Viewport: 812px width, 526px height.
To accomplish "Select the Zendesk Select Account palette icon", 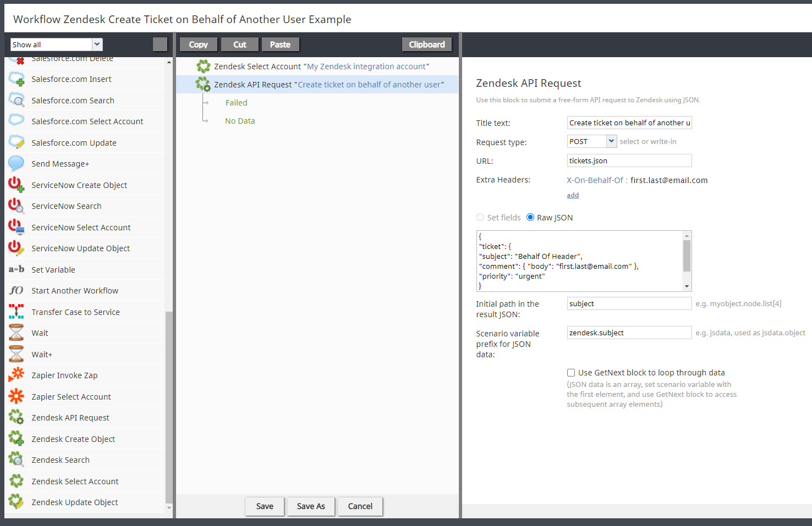I will click(x=17, y=481).
